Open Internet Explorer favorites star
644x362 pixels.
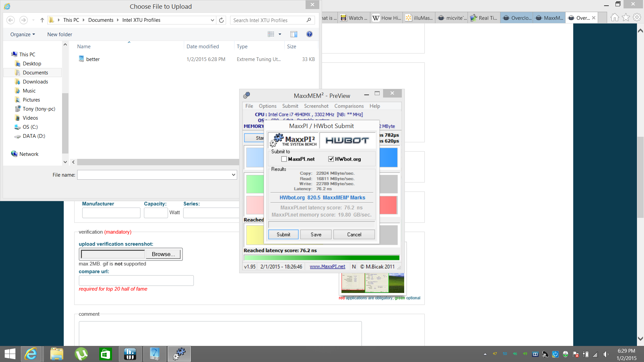pos(626,17)
